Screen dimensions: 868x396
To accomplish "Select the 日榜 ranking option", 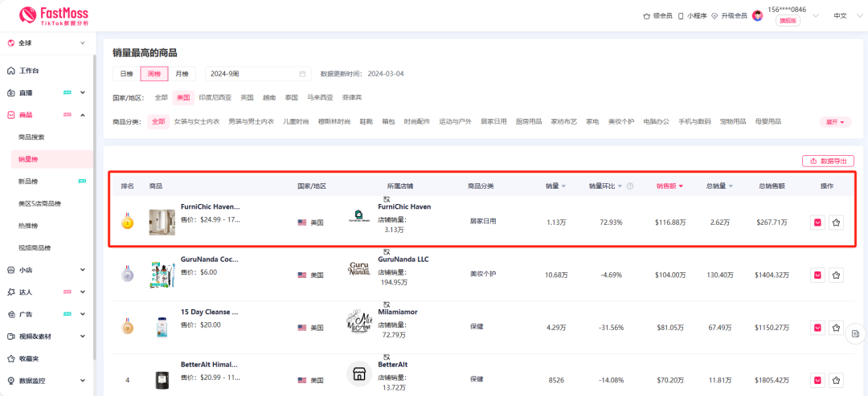I will pos(127,74).
